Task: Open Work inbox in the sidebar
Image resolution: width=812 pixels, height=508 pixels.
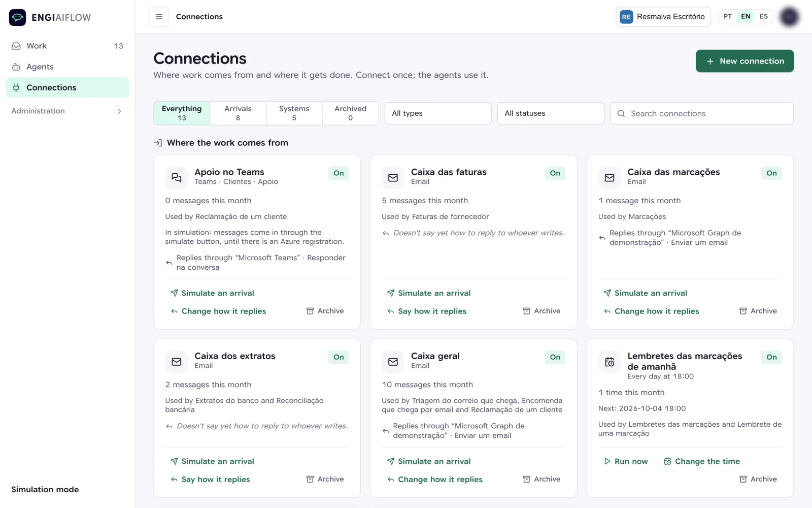Action: click(x=67, y=46)
